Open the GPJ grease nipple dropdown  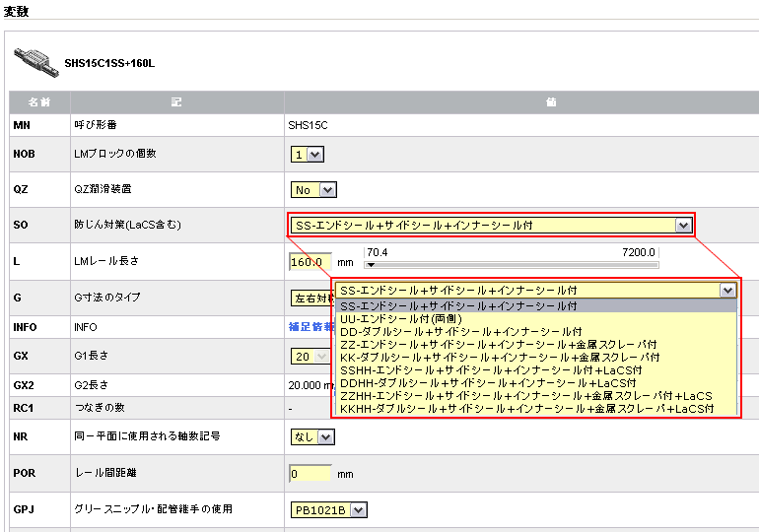click(329, 509)
